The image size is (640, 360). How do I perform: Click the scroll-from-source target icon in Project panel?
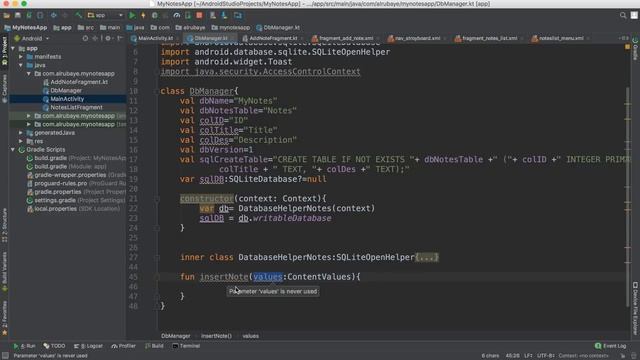coord(85,38)
